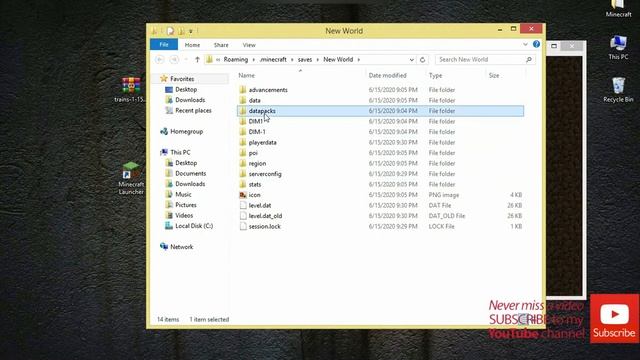Open Desktop under Favorites

[x=186, y=89]
